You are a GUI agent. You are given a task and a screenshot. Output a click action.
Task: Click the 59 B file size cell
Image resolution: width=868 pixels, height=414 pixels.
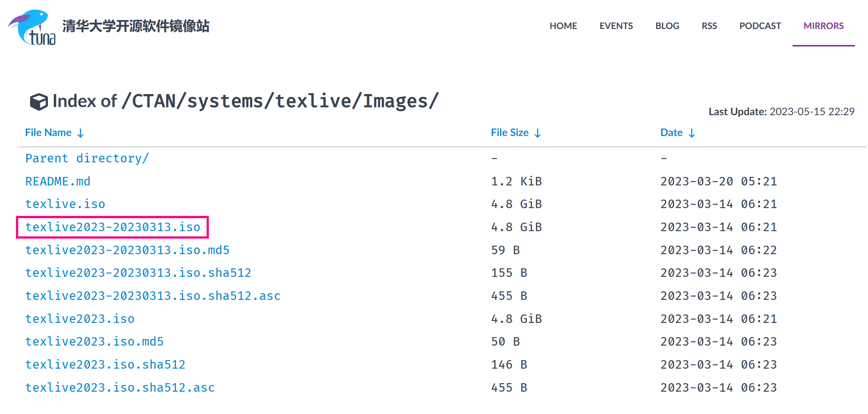pyautogui.click(x=505, y=250)
